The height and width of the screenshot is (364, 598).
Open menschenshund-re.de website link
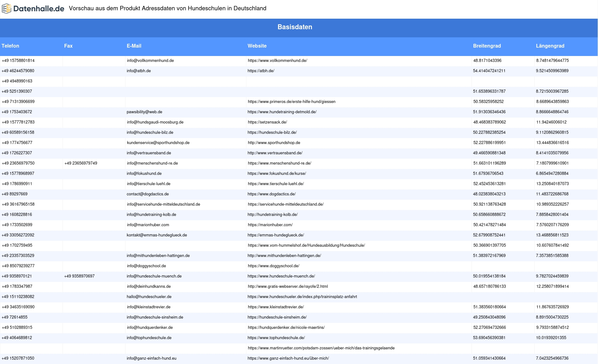click(279, 163)
